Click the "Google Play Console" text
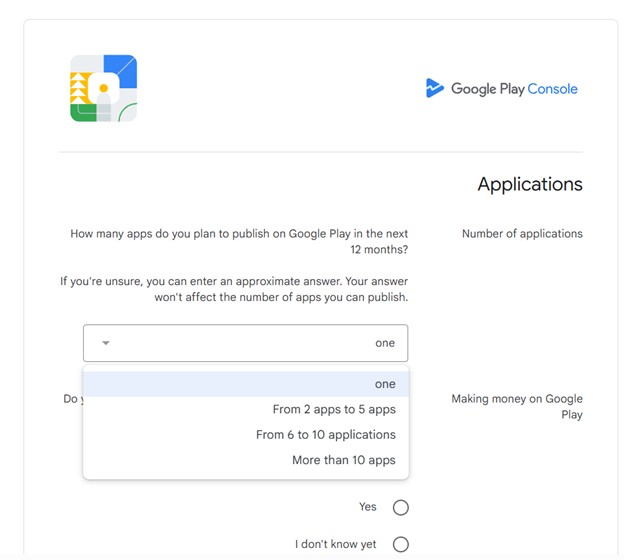This screenshot has height=560, width=624. [x=514, y=89]
